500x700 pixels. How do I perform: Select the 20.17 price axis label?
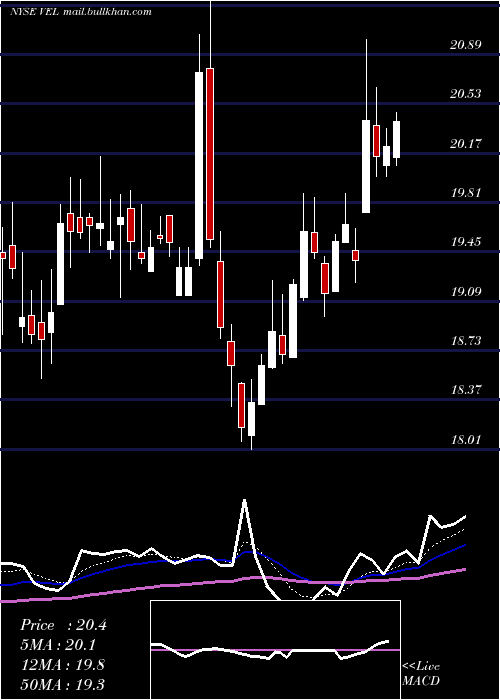click(466, 144)
